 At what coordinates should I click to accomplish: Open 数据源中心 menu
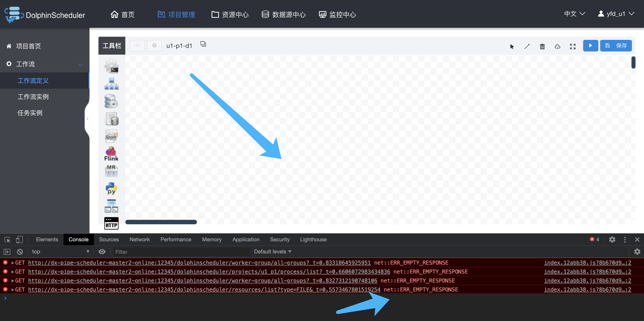[x=284, y=15]
